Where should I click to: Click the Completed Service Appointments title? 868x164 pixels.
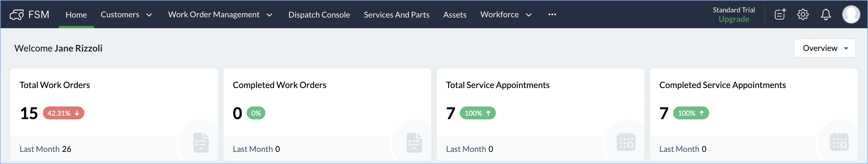coord(722,85)
